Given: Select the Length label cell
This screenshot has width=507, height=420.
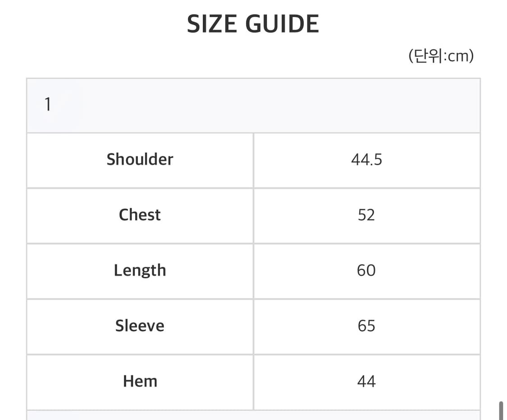Looking at the screenshot, I should click(140, 270).
